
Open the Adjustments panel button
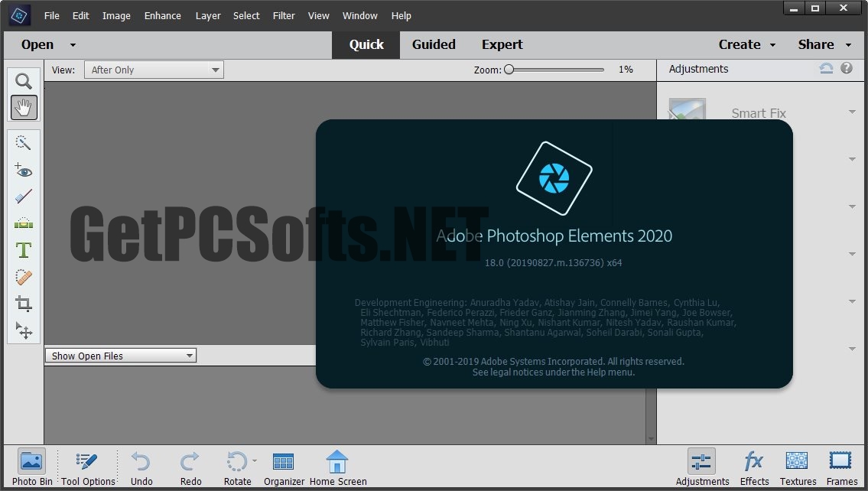coord(702,468)
